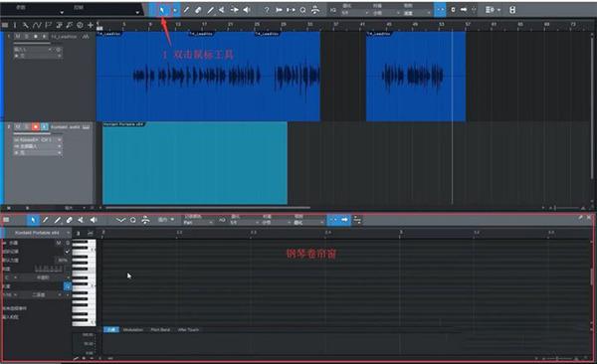Select the Listen tool in piano roll toolbar

pos(94,220)
